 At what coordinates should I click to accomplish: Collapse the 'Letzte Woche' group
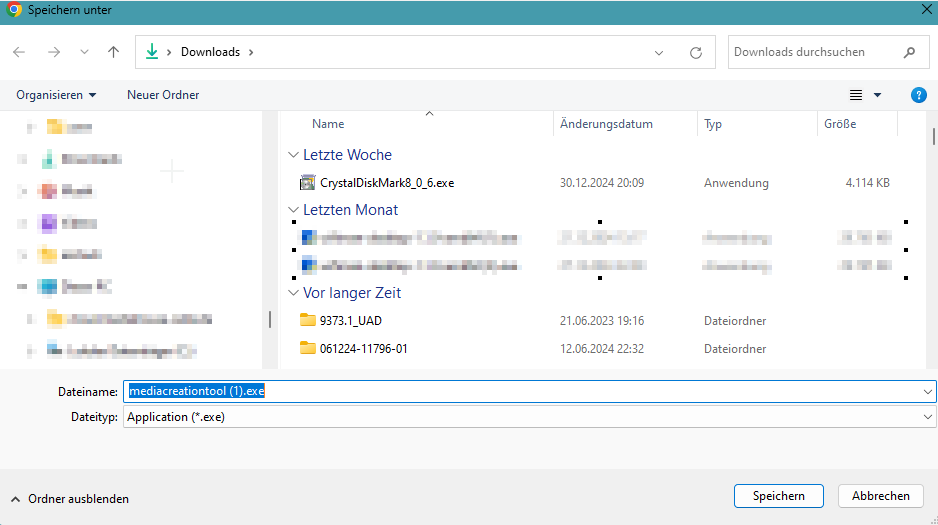[293, 155]
